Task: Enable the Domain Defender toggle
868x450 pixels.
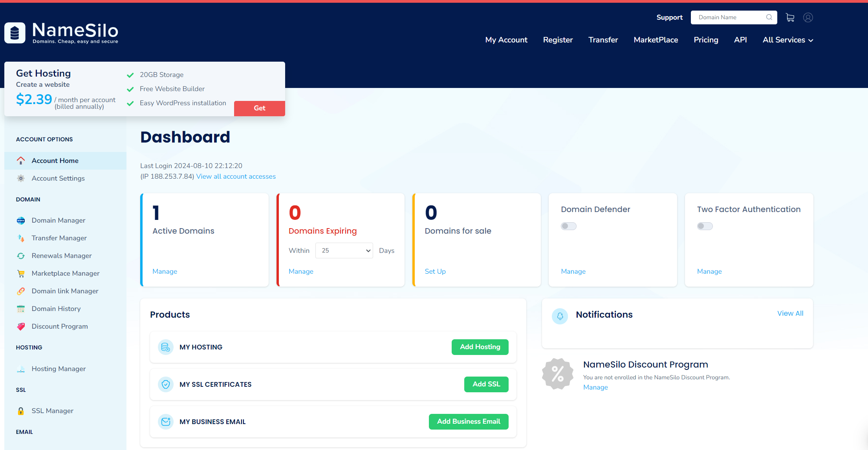Action: click(x=568, y=226)
